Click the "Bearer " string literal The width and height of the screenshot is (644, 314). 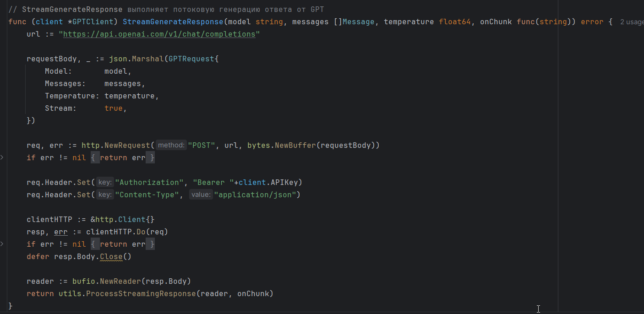click(x=213, y=183)
